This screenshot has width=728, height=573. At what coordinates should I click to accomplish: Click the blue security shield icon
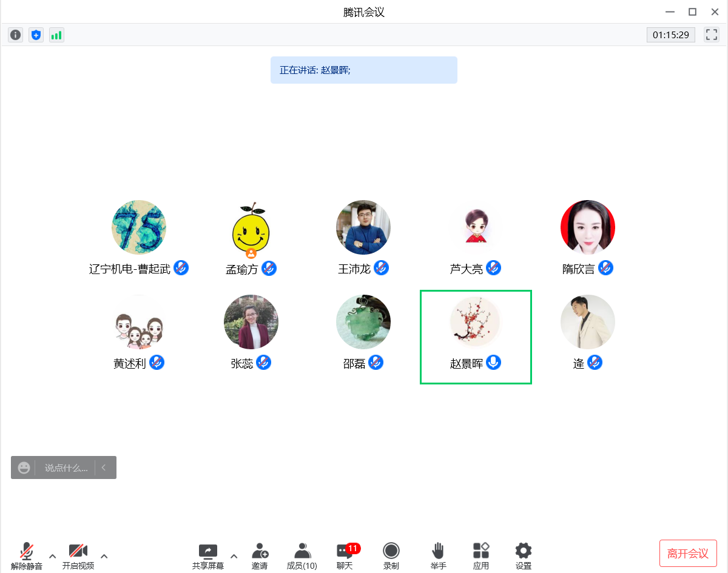[x=36, y=35]
